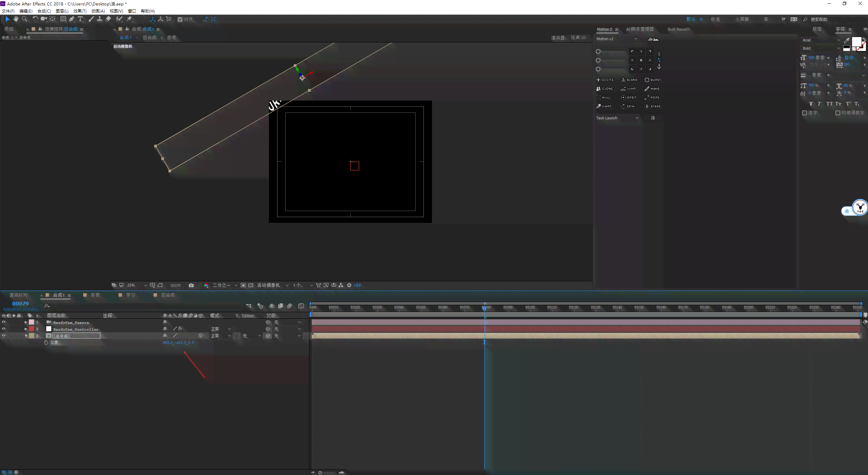The image size is (868, 475).
Task: Switch to the 渲染队列 tab
Action: [x=18, y=295]
